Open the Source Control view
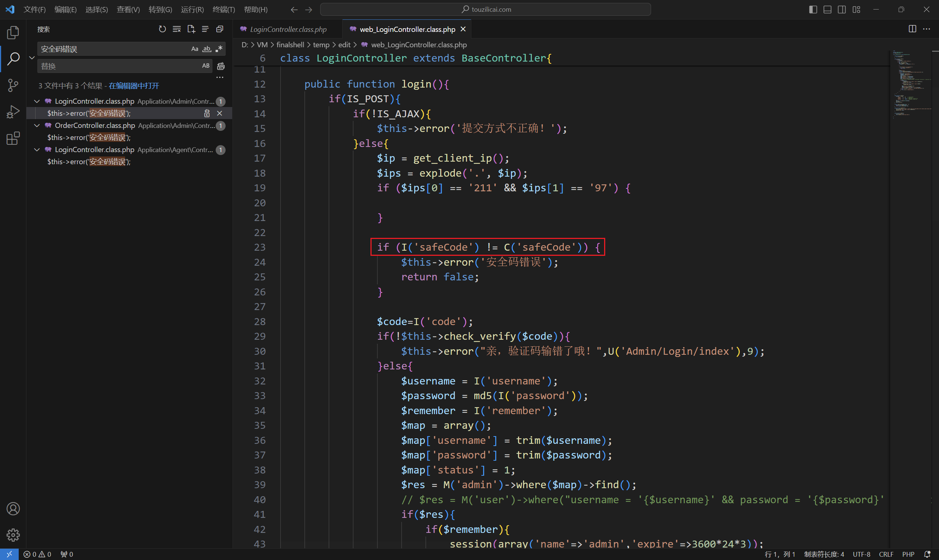This screenshot has height=560, width=939. tap(13, 85)
